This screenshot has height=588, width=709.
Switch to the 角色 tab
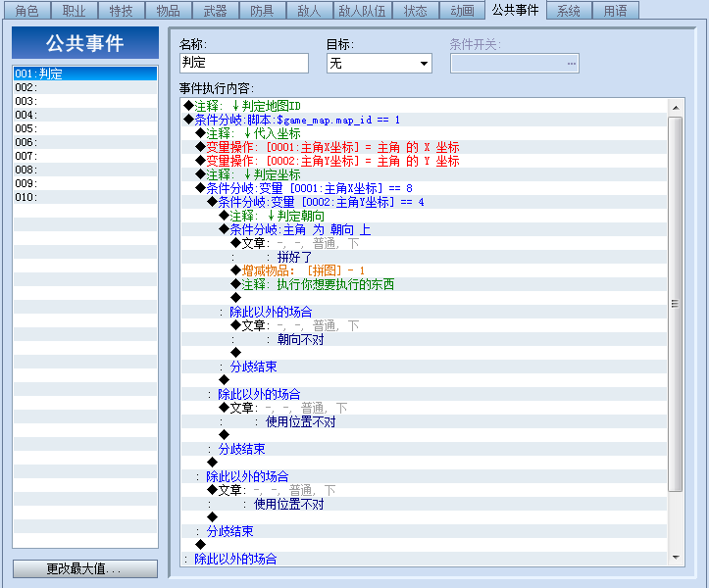pyautogui.click(x=27, y=11)
